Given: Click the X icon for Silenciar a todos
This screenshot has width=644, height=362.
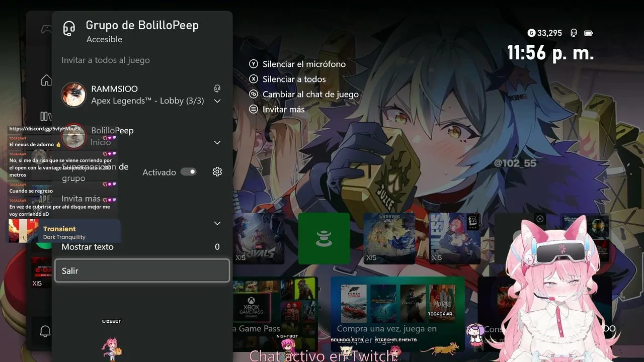Looking at the screenshot, I should 254,79.
